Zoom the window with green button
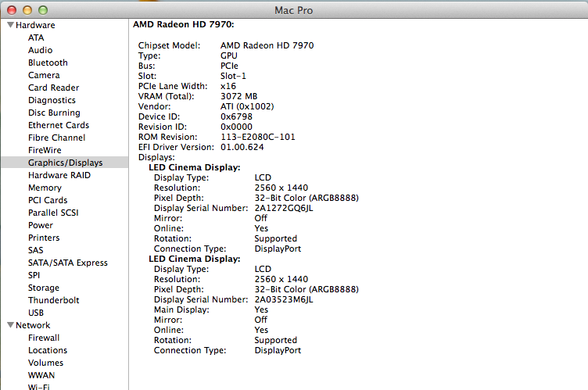The image size is (588, 390). coord(43,10)
